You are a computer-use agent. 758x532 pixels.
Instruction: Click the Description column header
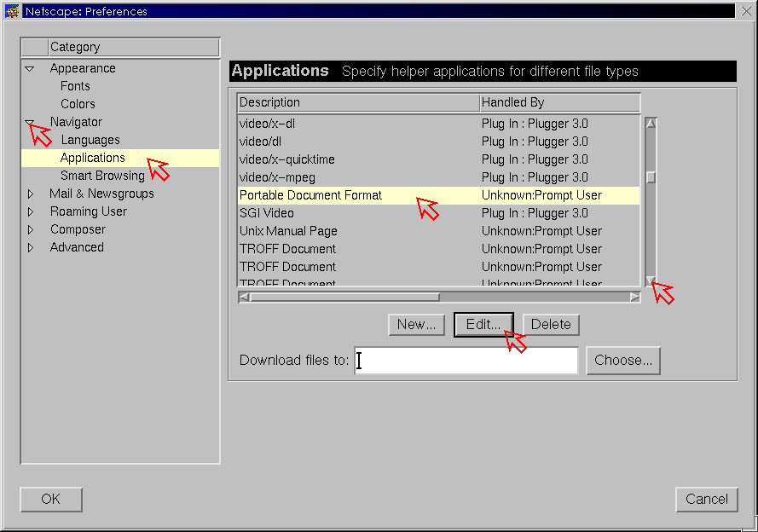click(x=358, y=102)
